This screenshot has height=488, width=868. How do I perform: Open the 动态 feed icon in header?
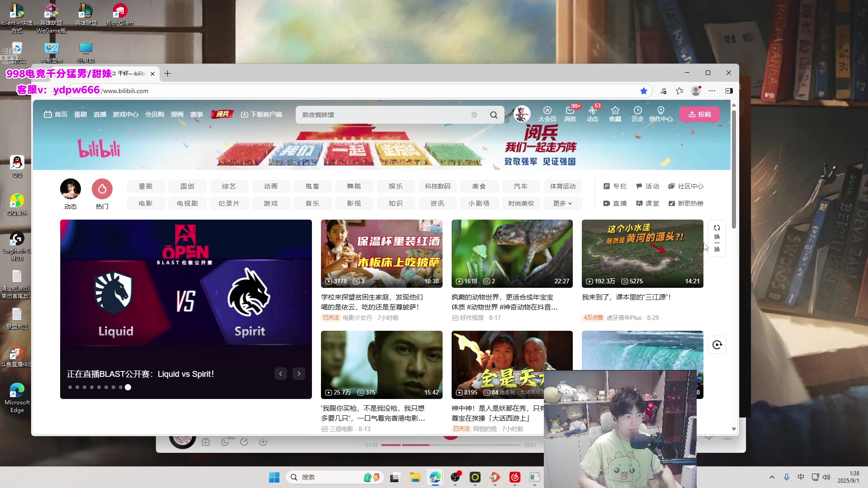click(592, 114)
